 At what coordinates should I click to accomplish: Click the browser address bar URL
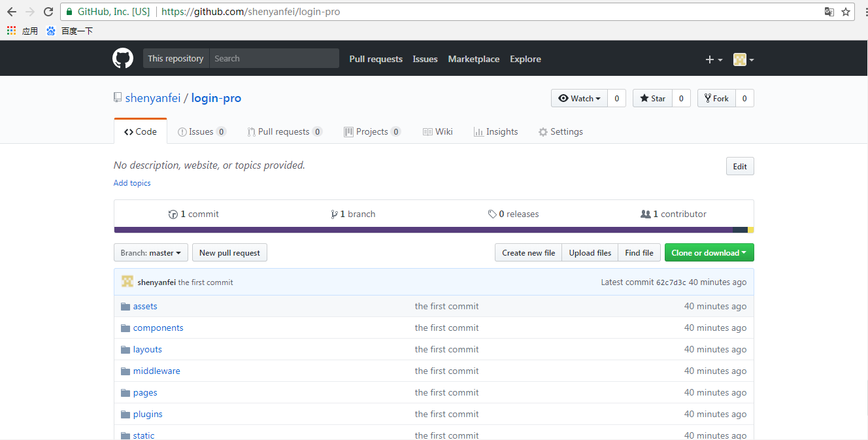click(251, 12)
